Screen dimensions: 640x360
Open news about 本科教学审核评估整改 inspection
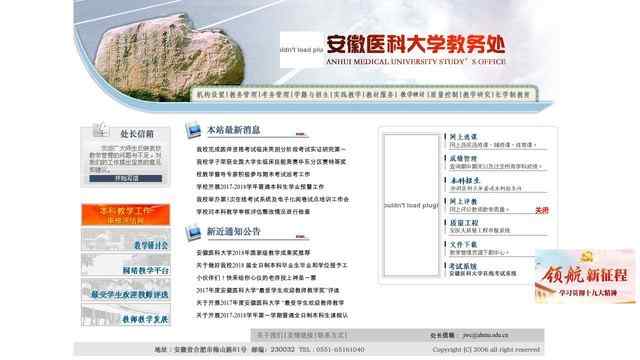tap(253, 212)
